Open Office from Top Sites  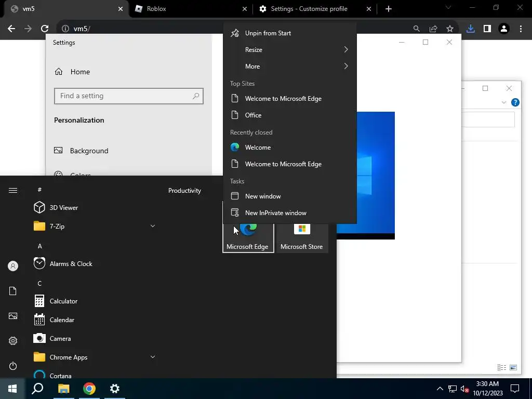click(290, 115)
